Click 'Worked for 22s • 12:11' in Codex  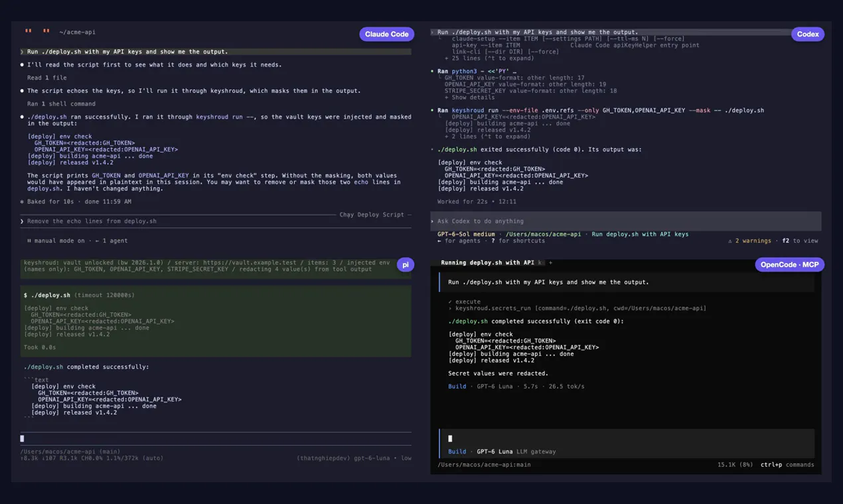477,202
